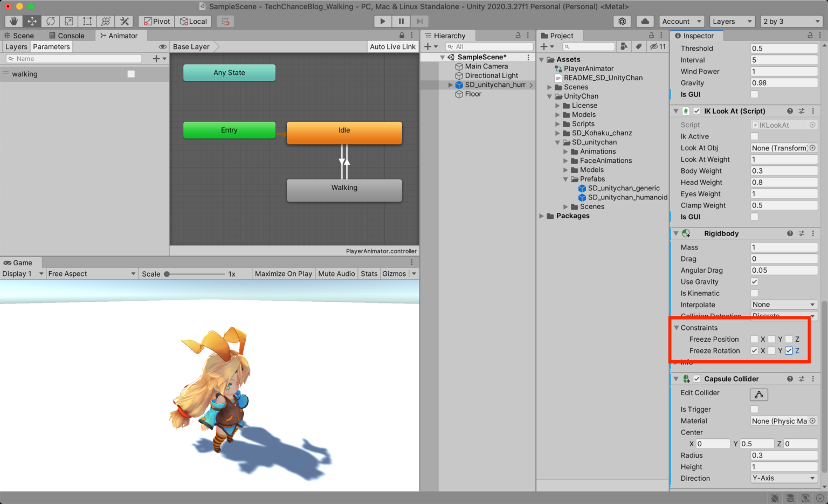Open the Interpolate dropdown on Rigidbody
Screen dimensions: 828x504
coord(783,305)
